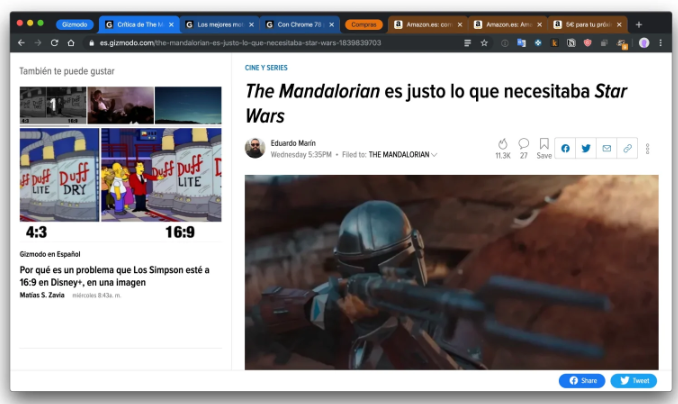Switch to the 'Los mejores' tab
The image size is (678, 404).
coord(218,24)
